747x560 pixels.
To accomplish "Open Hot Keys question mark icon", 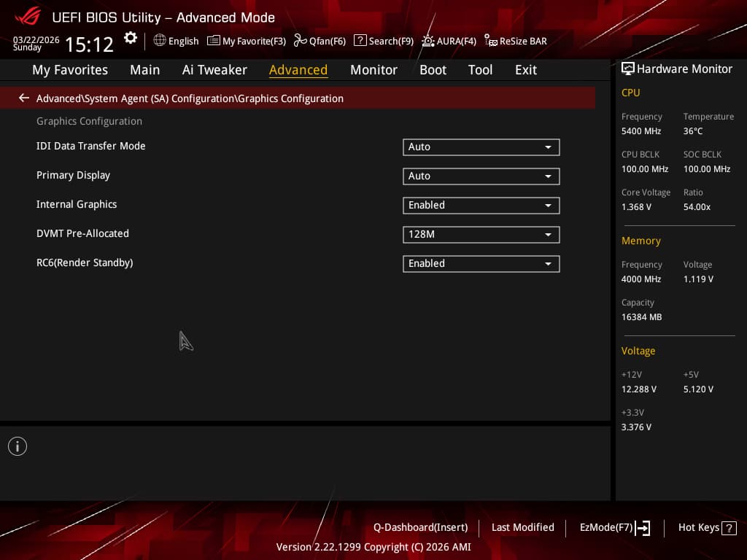I will (x=729, y=528).
